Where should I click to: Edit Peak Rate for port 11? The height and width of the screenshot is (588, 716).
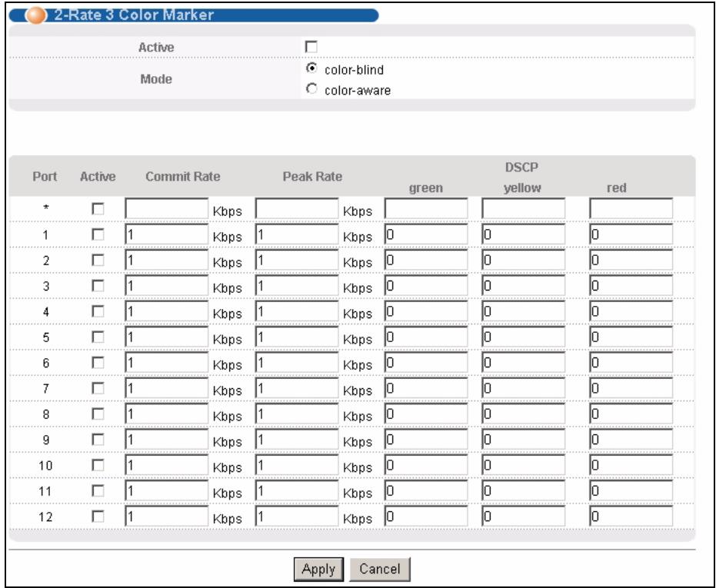point(297,490)
